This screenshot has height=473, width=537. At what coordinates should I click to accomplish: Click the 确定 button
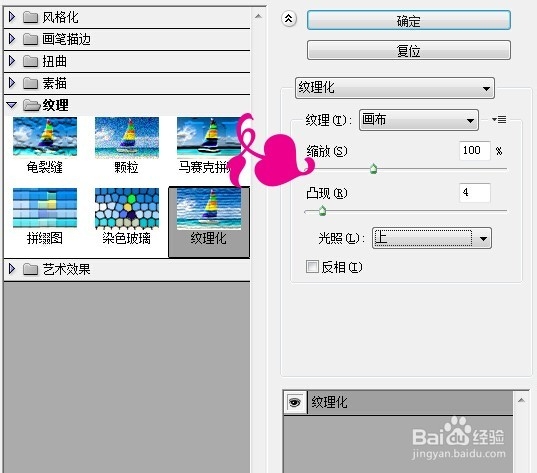409,20
